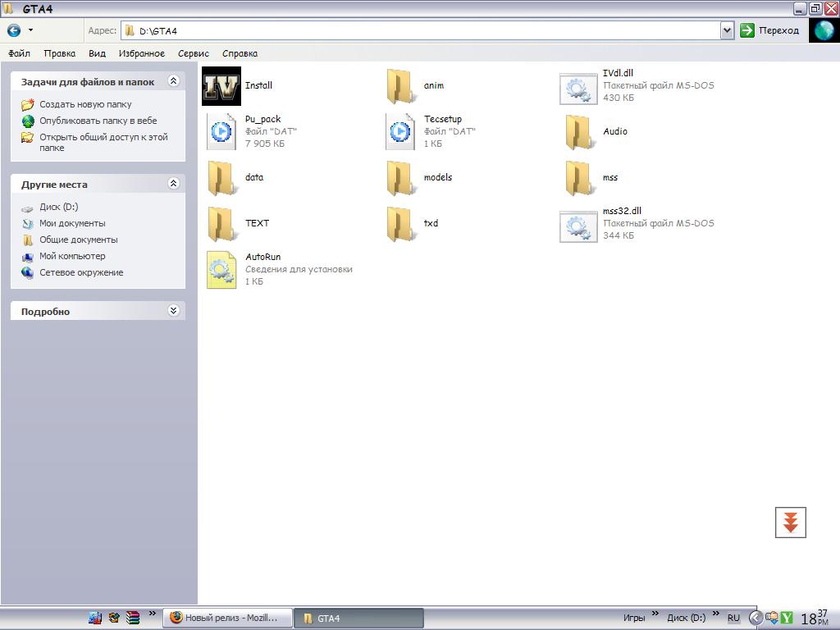Collapse the Задачи для файлов и папок panel

tap(174, 81)
